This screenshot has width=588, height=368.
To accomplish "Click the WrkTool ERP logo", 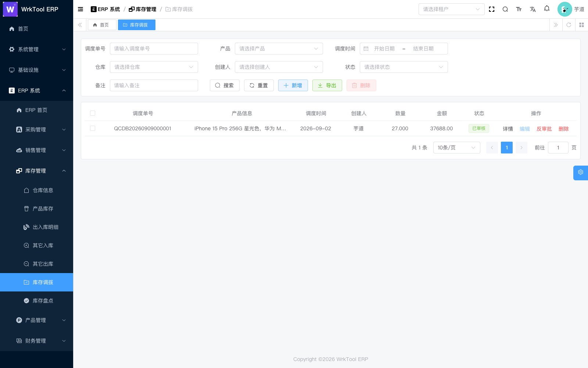I will coord(10,9).
